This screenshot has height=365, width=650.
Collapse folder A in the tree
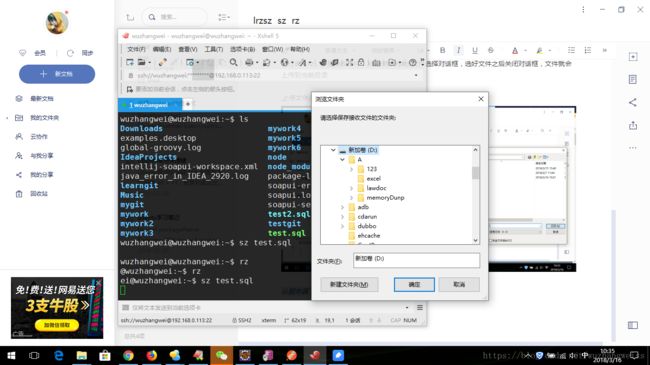coord(342,159)
